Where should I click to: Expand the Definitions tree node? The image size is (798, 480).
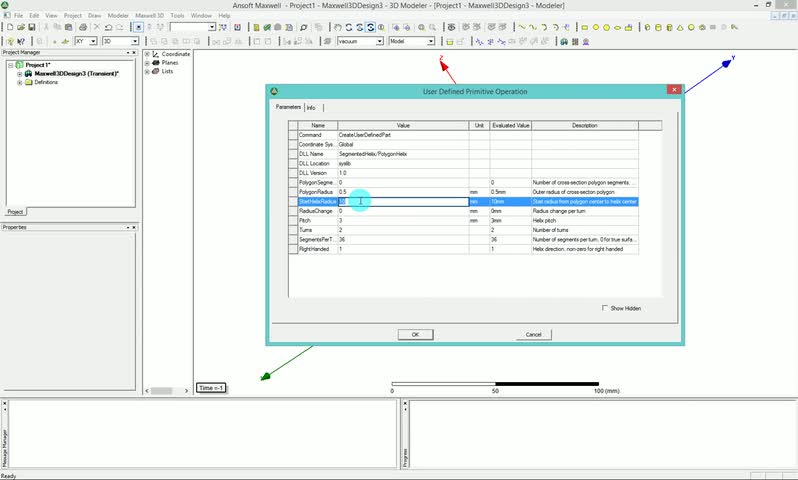tap(20, 82)
